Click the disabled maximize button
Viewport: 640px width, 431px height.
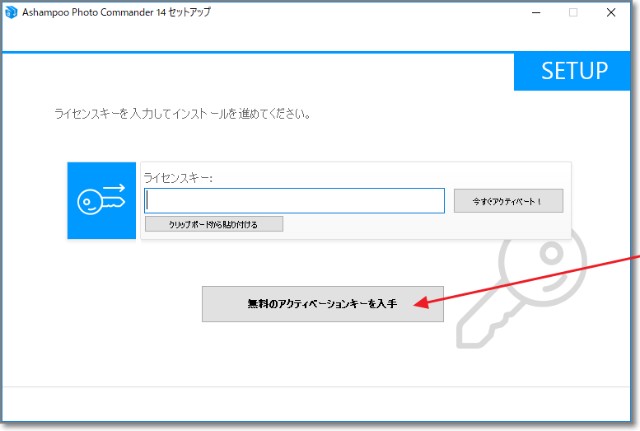(x=573, y=13)
